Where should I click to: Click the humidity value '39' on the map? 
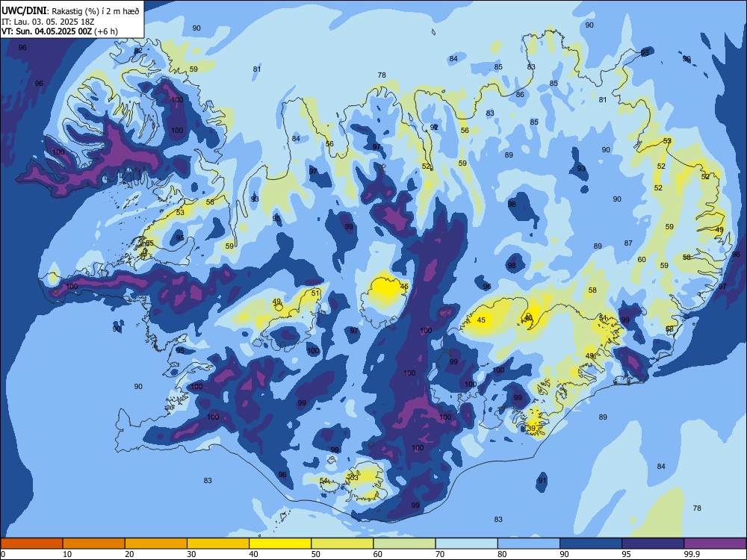pos(532,428)
